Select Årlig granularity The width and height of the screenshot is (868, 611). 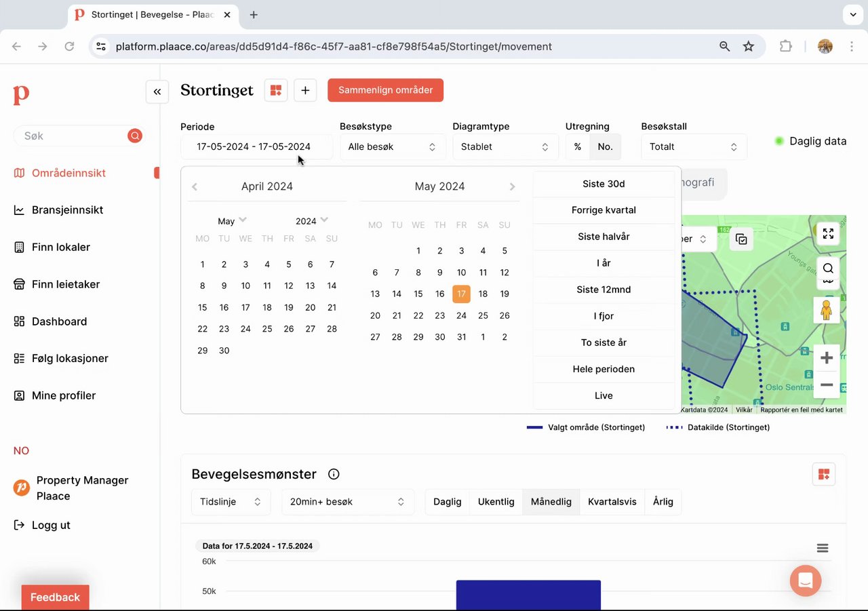coord(663,502)
